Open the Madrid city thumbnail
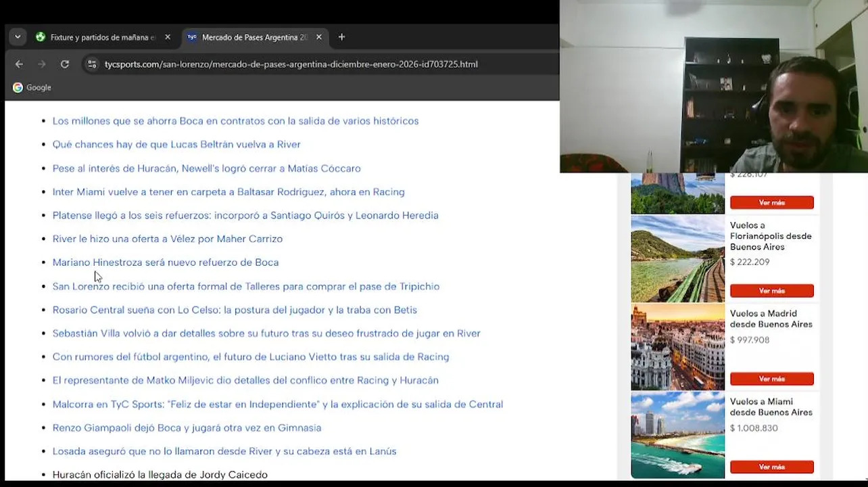This screenshot has width=868, height=487. [x=677, y=347]
